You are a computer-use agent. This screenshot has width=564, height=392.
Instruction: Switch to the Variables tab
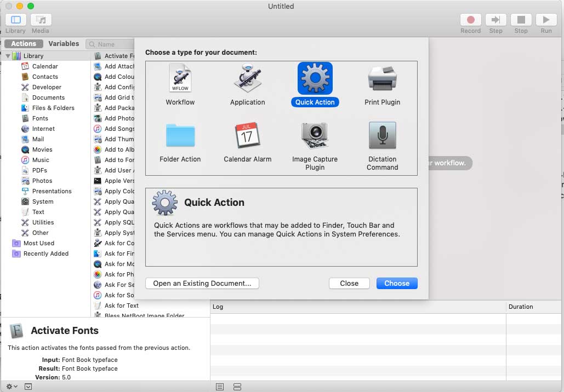pyautogui.click(x=64, y=43)
